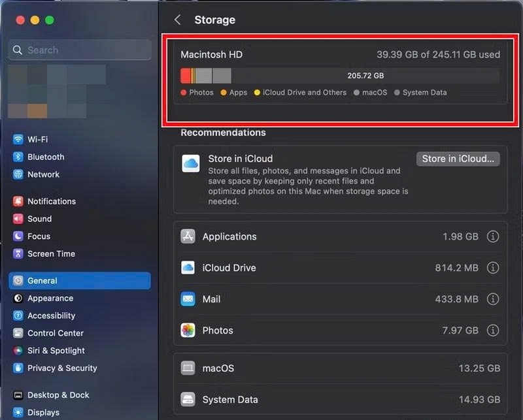Viewport: 523px width, 420px height.
Task: Click the Privacy & Security hand icon
Action: click(x=18, y=368)
